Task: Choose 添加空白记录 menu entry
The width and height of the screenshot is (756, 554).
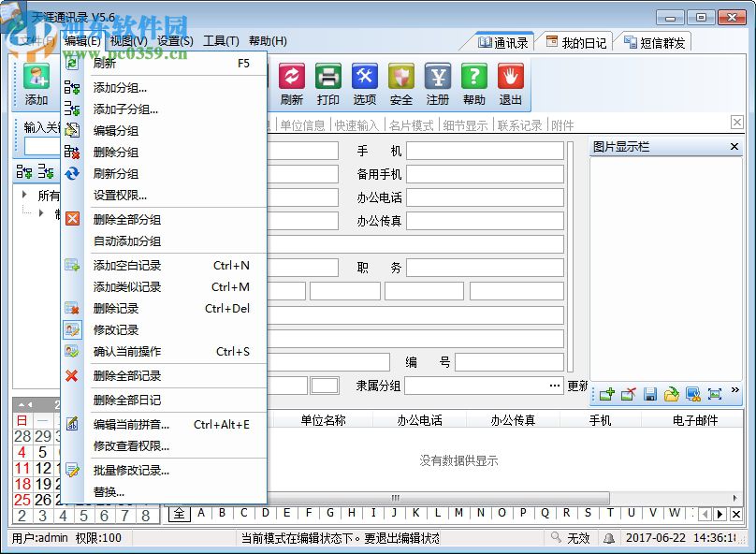Action: (164, 265)
